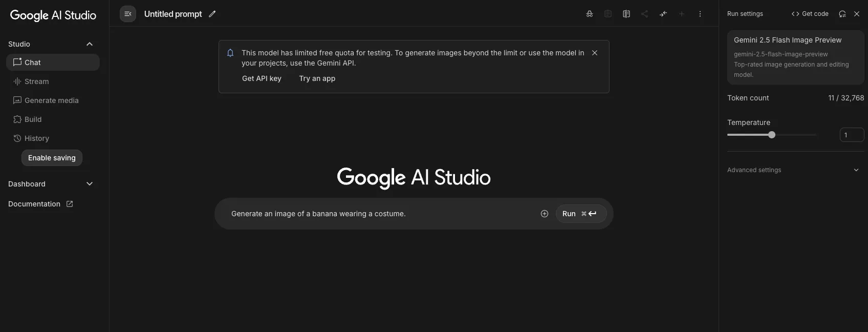The height and width of the screenshot is (332, 868).
Task: Open system instructions clipboard icon
Action: 608,14
